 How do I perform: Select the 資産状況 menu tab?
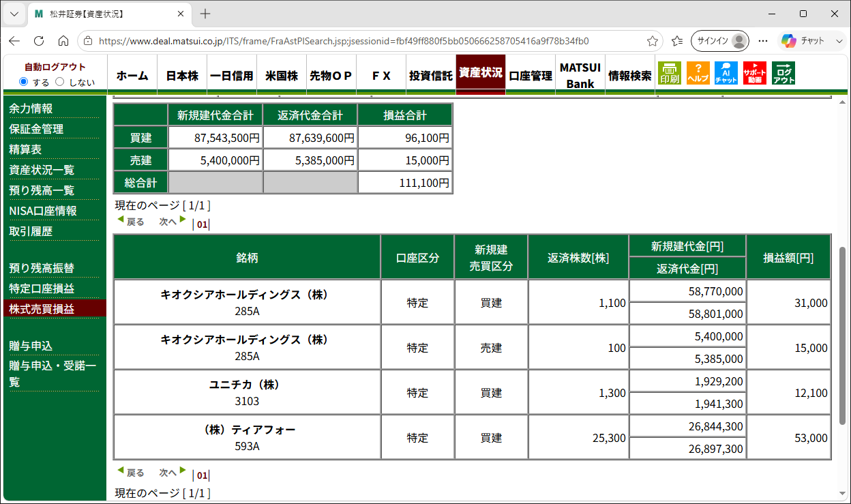point(481,73)
